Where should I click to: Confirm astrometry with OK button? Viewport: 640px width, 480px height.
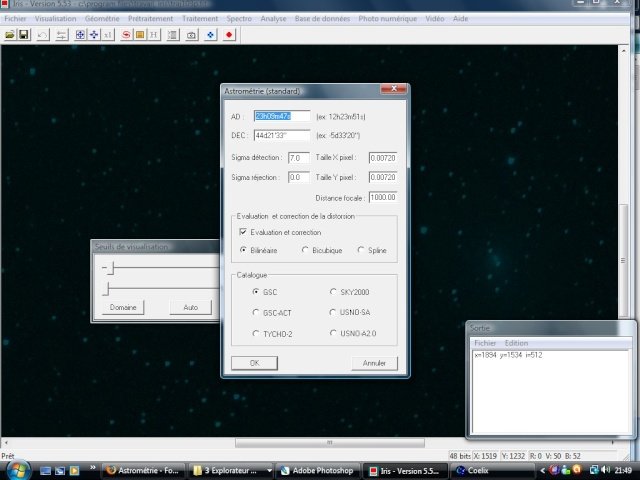[255, 363]
